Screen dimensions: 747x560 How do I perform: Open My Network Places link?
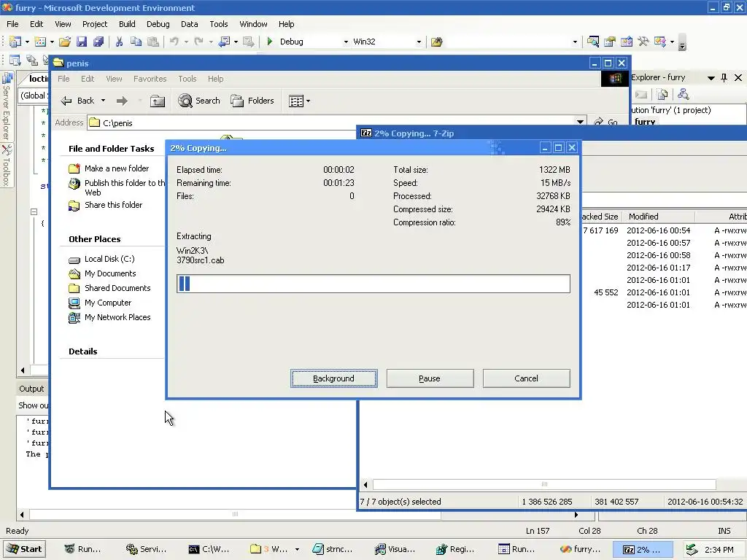click(117, 317)
